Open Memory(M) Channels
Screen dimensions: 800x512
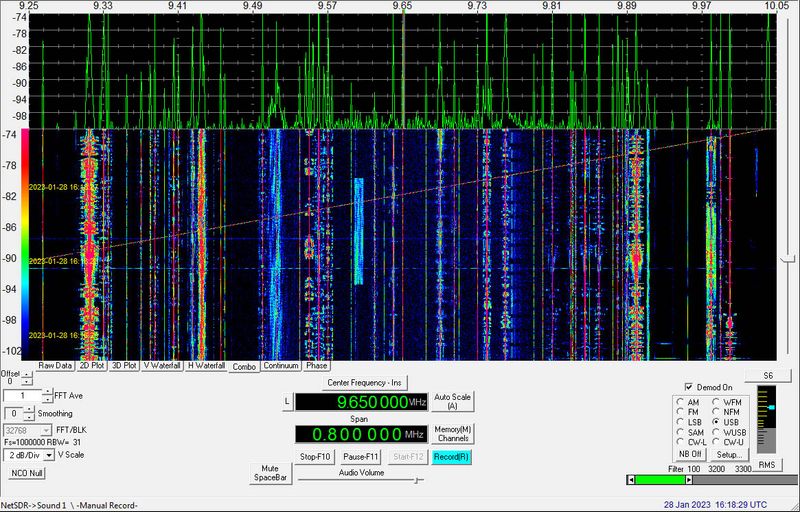click(x=453, y=434)
